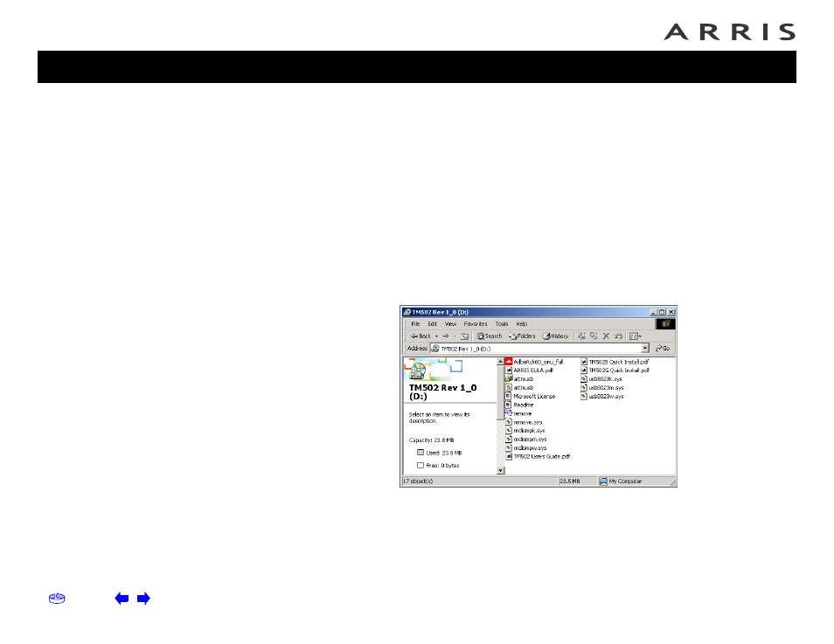Viewport: 834px width, 644px height.
Task: Select the usb8023k.sys file
Action: coord(601,378)
